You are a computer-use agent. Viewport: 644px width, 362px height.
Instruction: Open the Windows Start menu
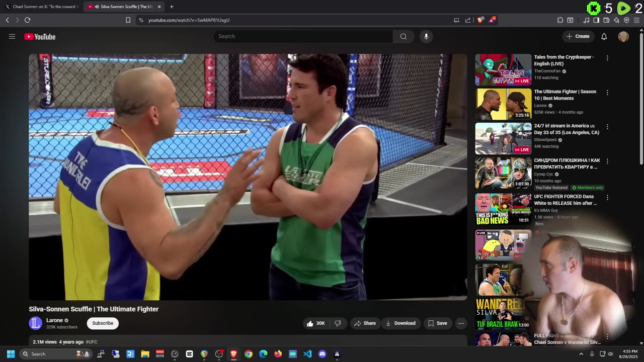tap(11, 354)
